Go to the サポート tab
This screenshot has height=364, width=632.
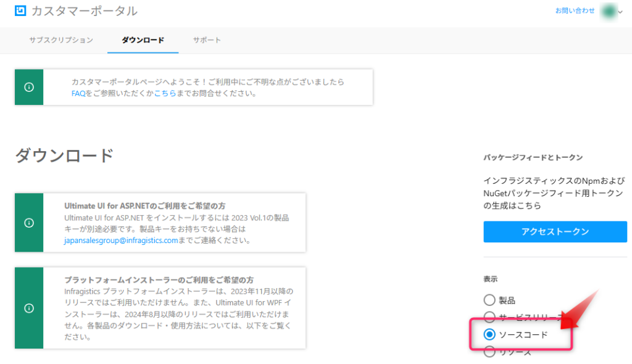[x=207, y=40]
